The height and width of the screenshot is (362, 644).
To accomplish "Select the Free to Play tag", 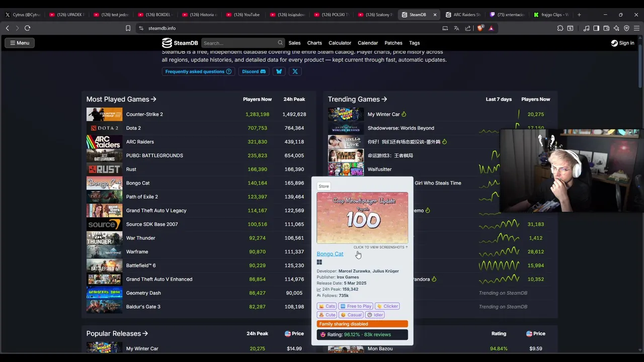I will [x=356, y=306].
